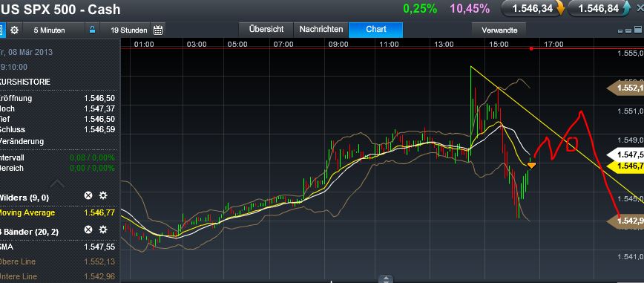Switch to the Nachrichten tab
Screen dimensions: 644x283
click(321, 30)
